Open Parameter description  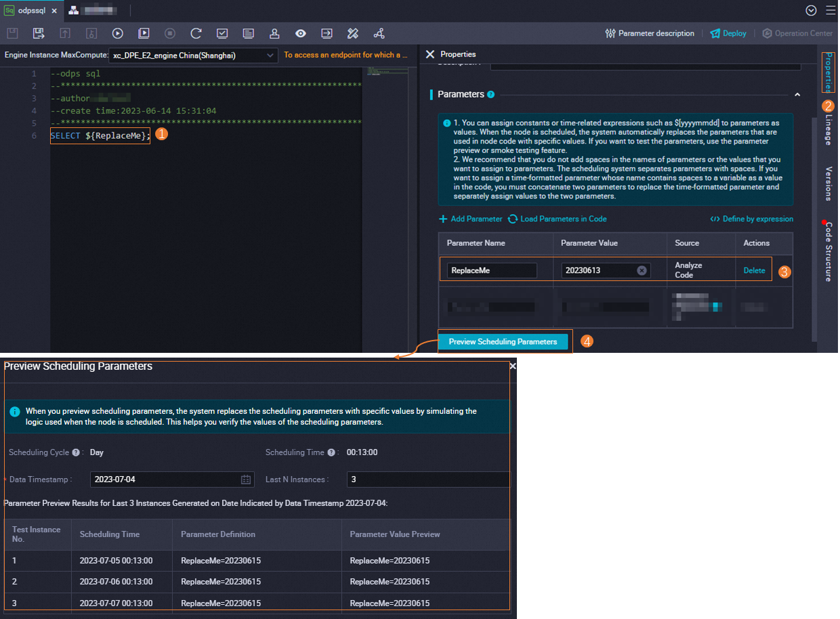click(650, 33)
